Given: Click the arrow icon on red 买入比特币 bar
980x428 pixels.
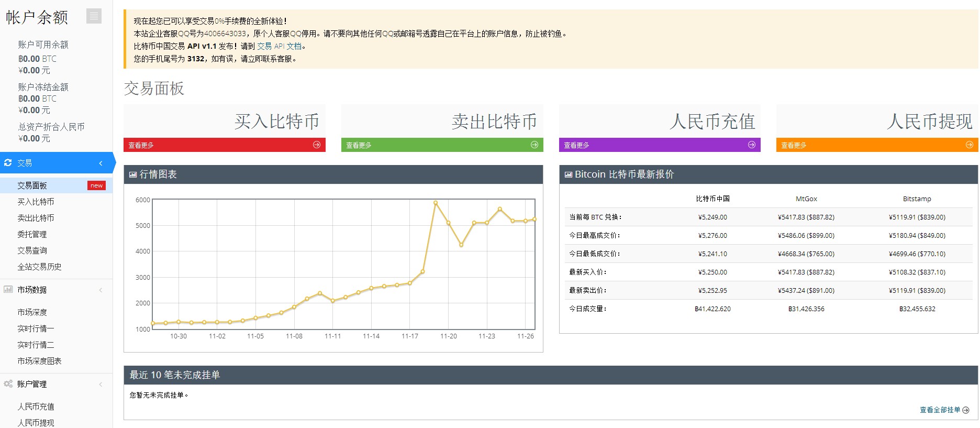Looking at the screenshot, I should coord(317,145).
